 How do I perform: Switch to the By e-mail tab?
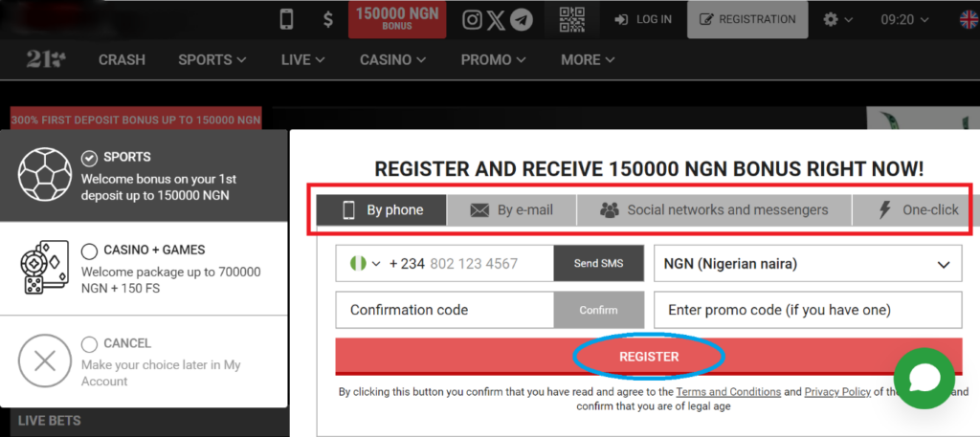tap(512, 210)
